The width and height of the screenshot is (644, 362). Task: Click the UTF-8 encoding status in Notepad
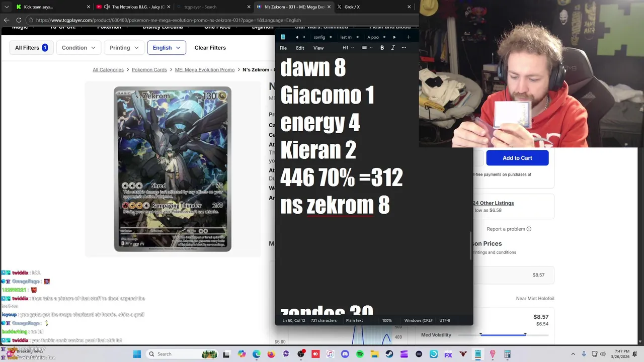[445, 320]
